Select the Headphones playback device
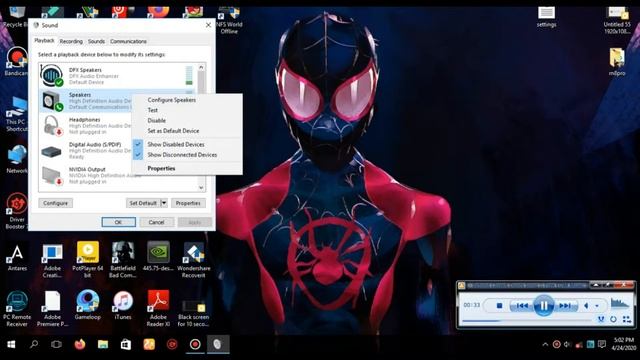The width and height of the screenshot is (640, 360). [x=85, y=126]
